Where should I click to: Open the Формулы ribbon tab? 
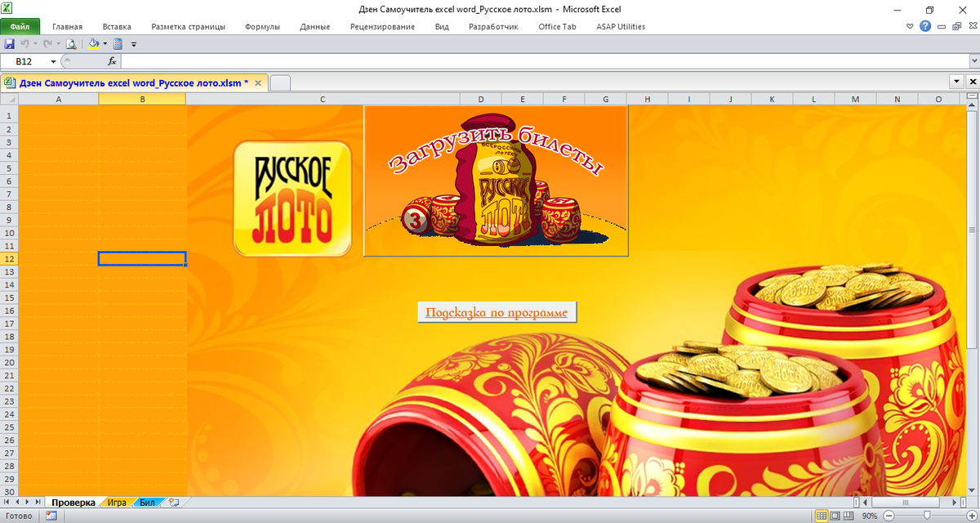262,26
